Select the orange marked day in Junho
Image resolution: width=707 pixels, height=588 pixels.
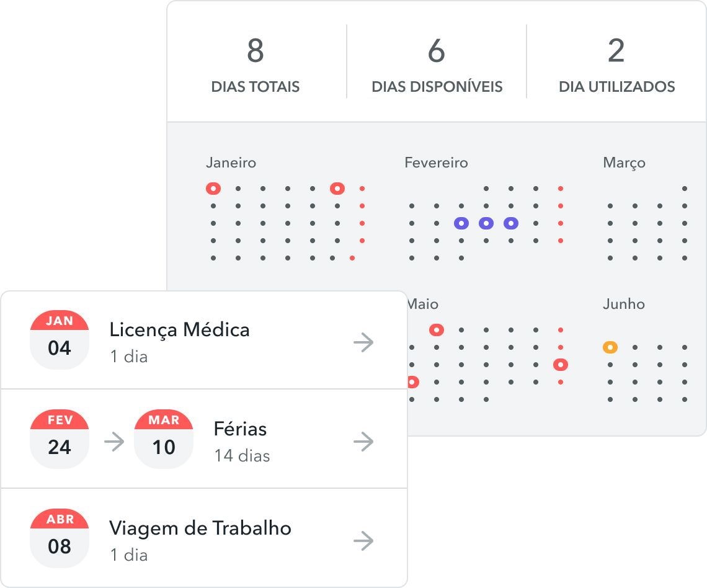pos(610,347)
